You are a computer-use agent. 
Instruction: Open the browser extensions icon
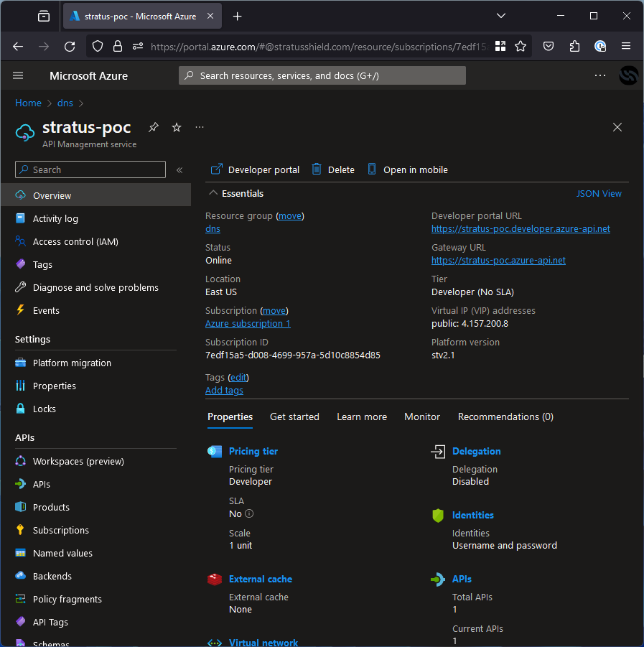574,46
